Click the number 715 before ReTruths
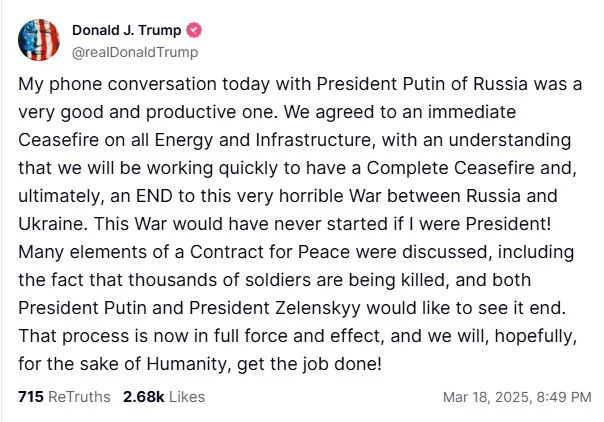 [x=31, y=397]
